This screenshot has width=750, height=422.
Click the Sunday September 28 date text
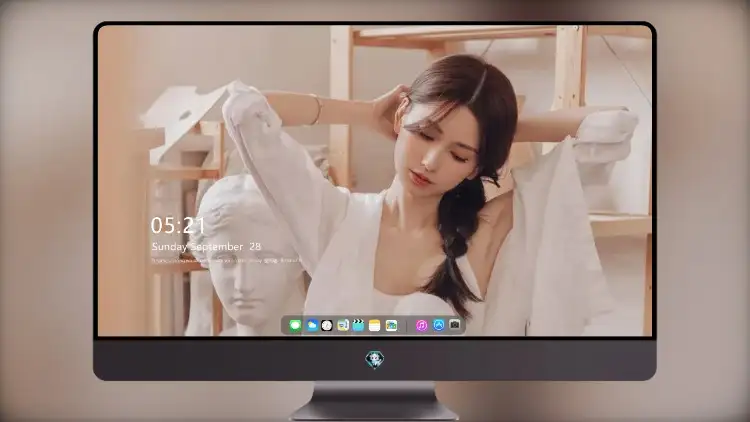coord(206,246)
